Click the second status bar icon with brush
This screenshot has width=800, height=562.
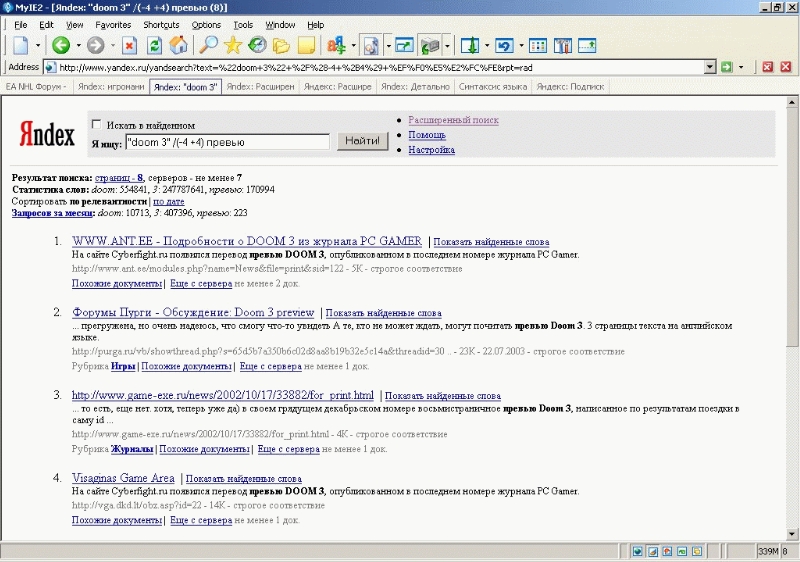[653, 551]
